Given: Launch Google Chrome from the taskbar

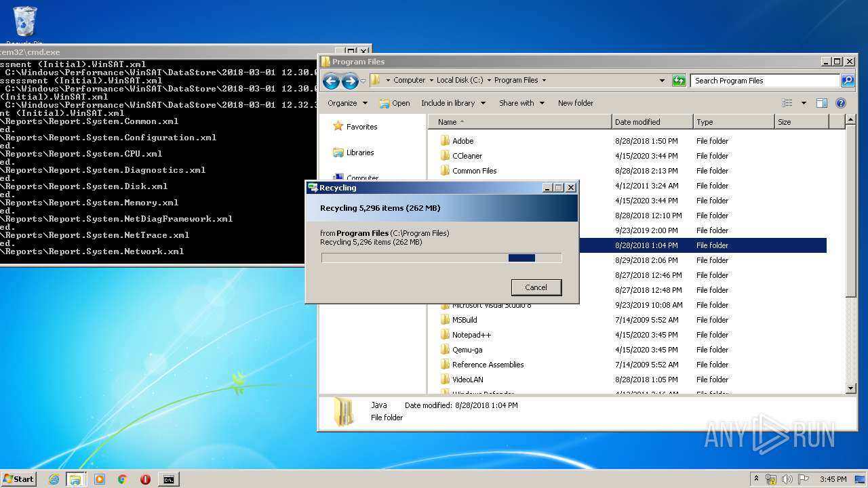Looking at the screenshot, I should coord(123,479).
